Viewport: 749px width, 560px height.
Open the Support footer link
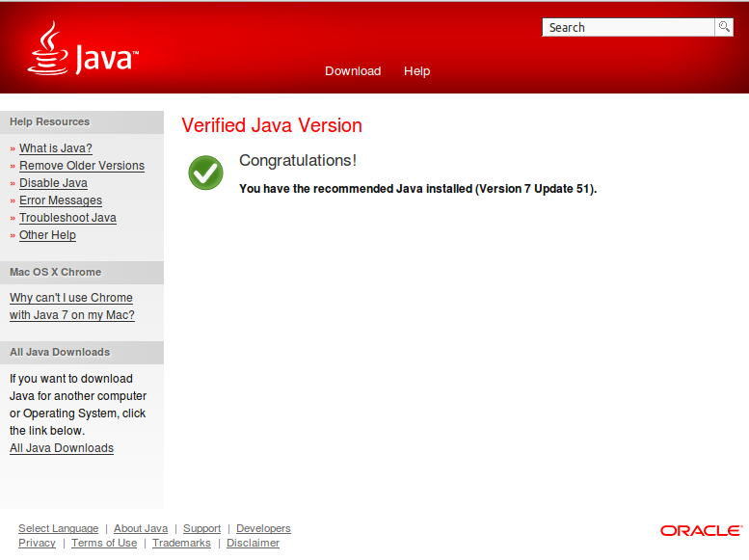pyautogui.click(x=202, y=528)
